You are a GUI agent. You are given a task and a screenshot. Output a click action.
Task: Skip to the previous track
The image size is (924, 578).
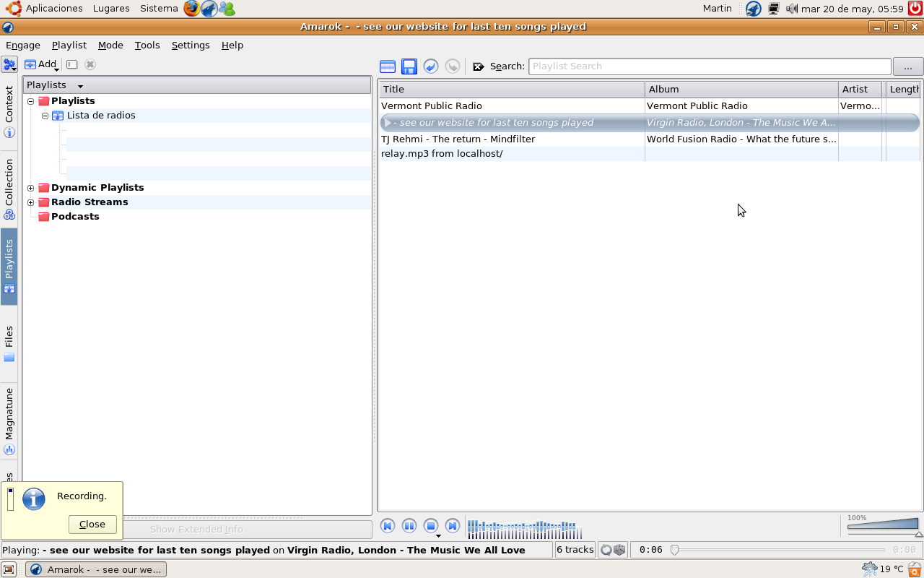pos(388,526)
